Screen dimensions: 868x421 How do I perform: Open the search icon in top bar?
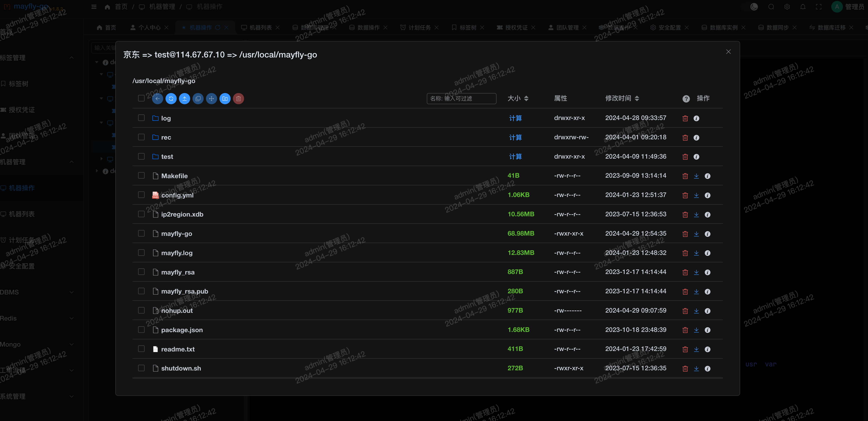click(771, 7)
